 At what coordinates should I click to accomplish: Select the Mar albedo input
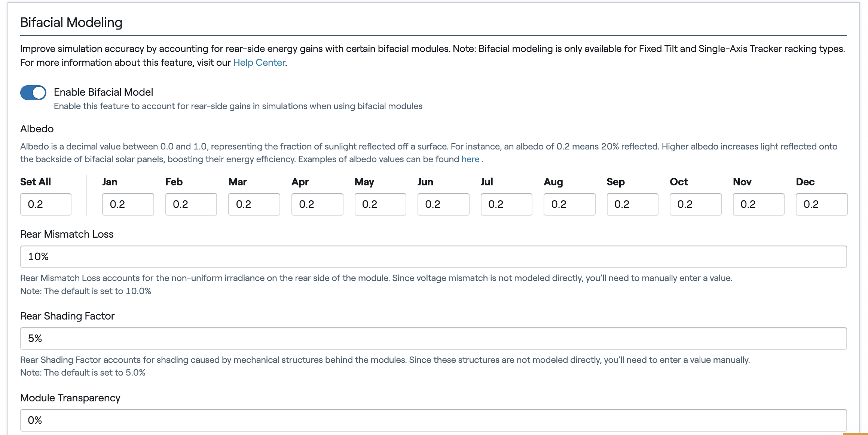tap(254, 204)
